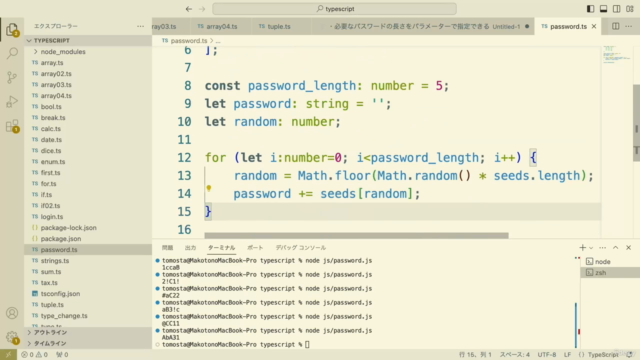Screen dimensions: 640x360
Task: Open the Extensions view
Action: point(12,125)
